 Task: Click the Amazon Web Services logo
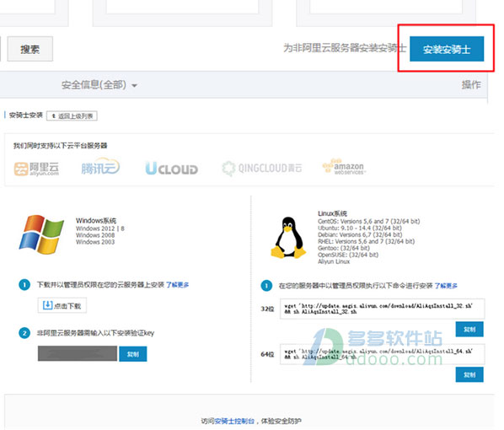tap(344, 167)
